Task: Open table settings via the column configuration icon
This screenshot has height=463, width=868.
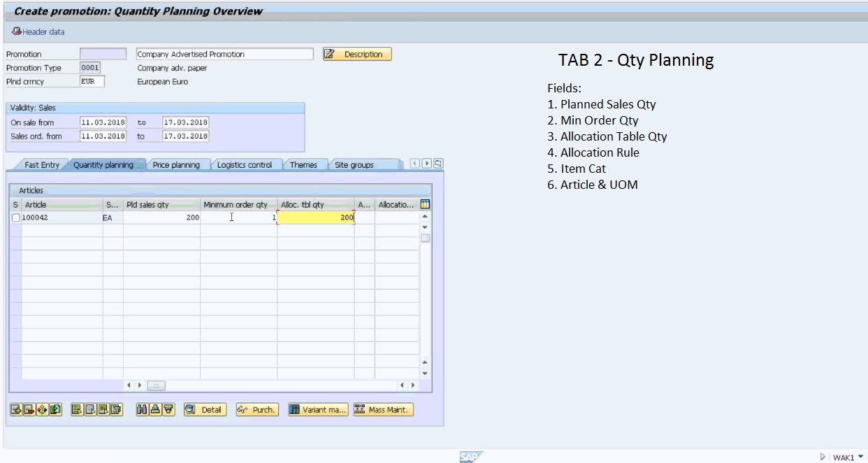Action: pyautogui.click(x=424, y=204)
